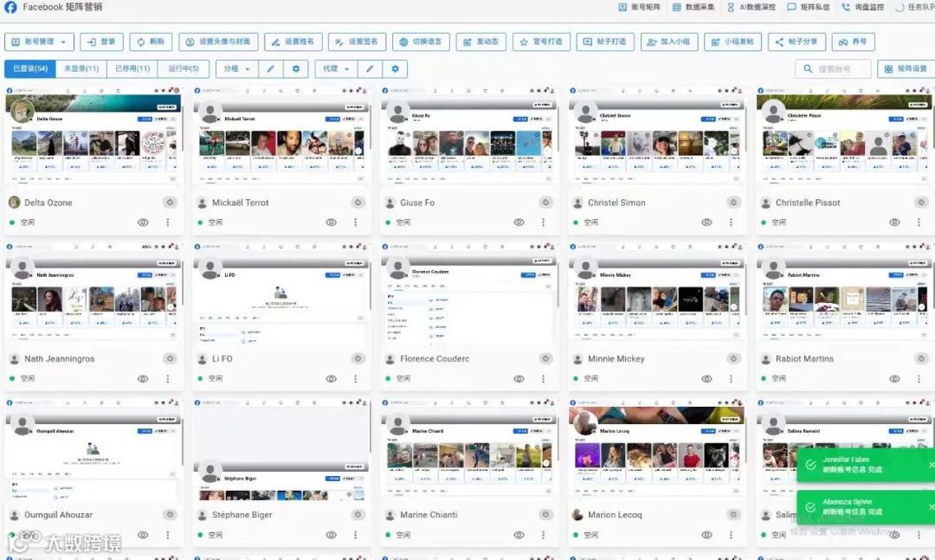
Task: Open three-dot menu for Marine Chianti
Action: click(x=543, y=535)
